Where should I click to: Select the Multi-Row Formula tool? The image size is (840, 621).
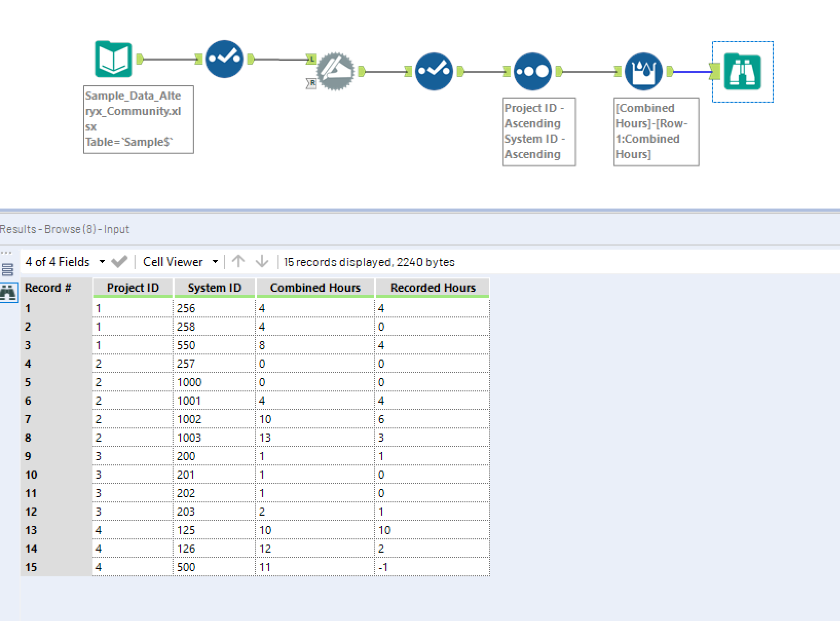pyautogui.click(x=644, y=70)
